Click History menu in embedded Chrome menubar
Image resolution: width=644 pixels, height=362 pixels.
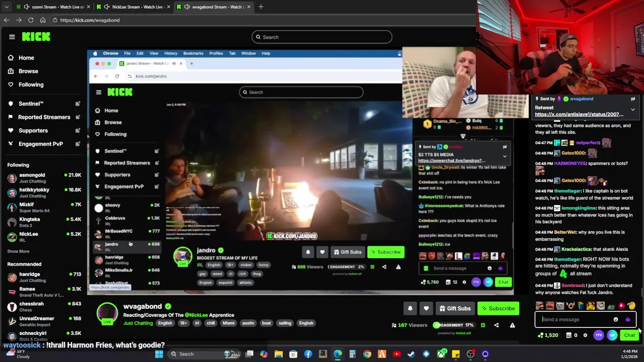pyautogui.click(x=171, y=53)
